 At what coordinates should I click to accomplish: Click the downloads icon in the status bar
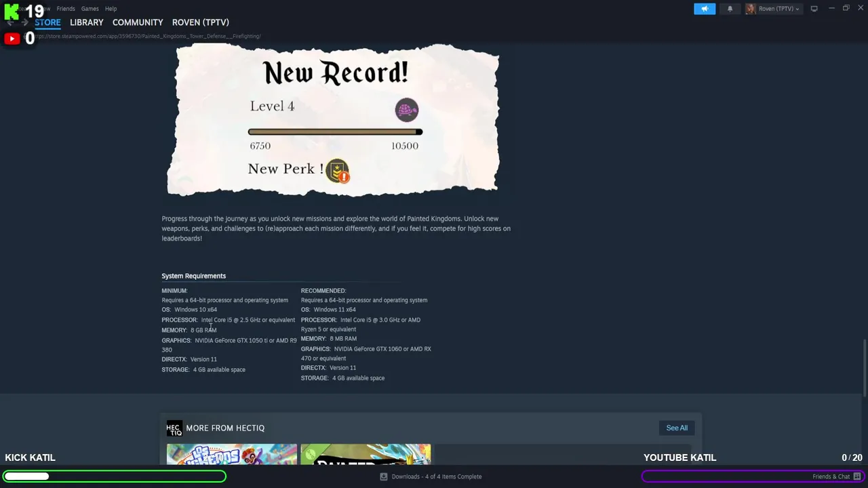click(384, 476)
